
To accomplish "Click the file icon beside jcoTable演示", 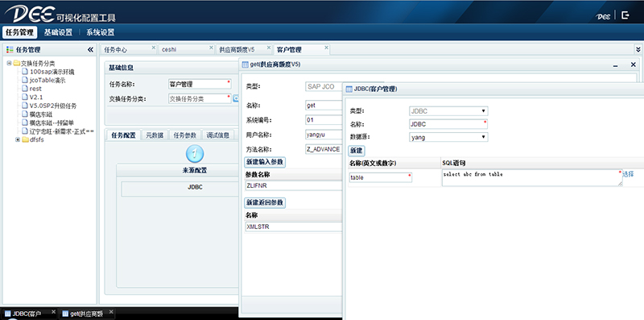I will (25, 81).
